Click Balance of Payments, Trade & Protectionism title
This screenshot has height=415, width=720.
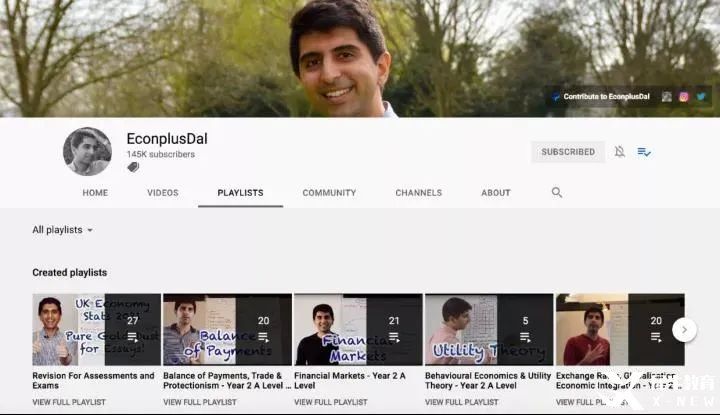(x=227, y=381)
